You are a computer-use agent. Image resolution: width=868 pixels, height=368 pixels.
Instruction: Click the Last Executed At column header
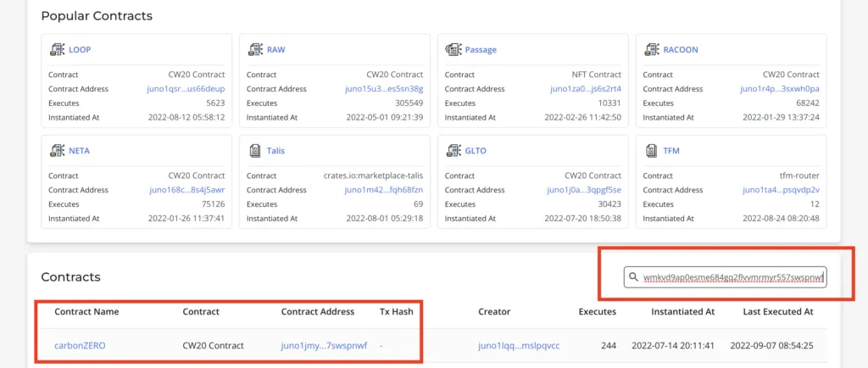tap(778, 311)
